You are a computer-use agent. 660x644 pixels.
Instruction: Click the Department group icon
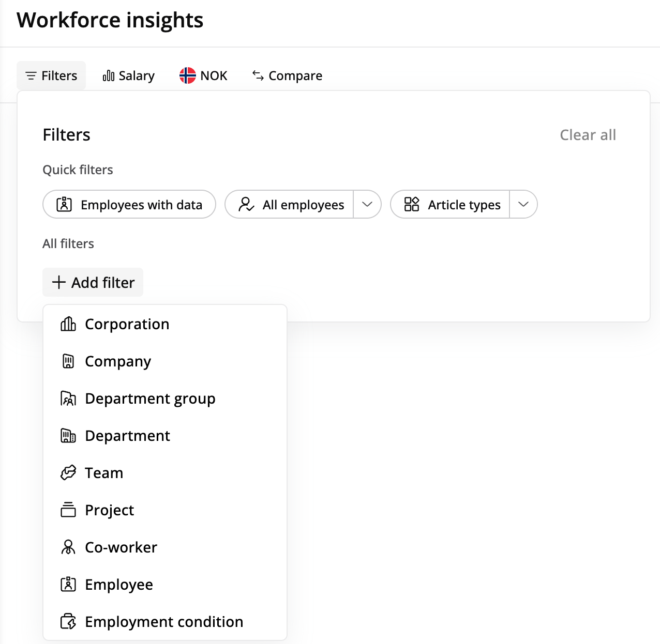(x=68, y=398)
